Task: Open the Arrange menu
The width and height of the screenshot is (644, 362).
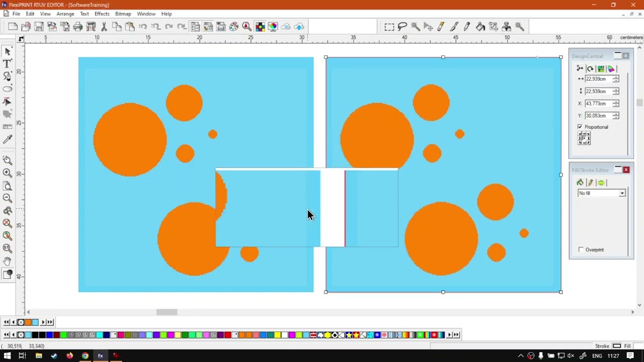Action: (65, 14)
